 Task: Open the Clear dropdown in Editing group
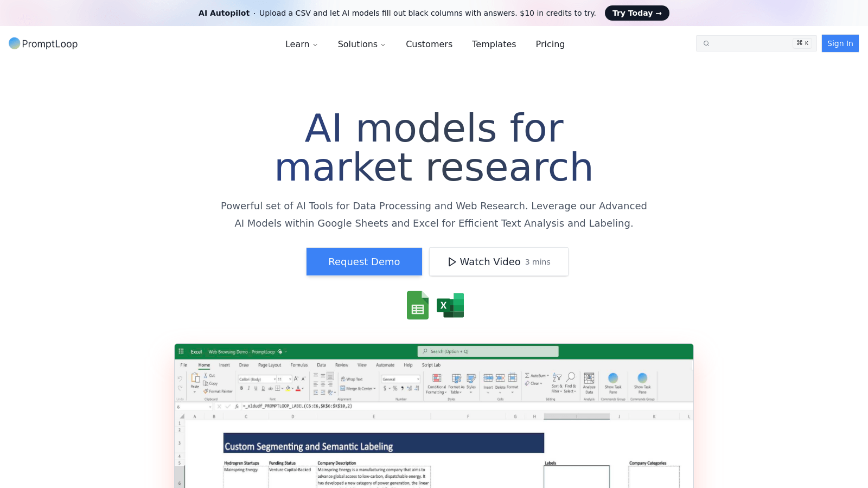(541, 383)
